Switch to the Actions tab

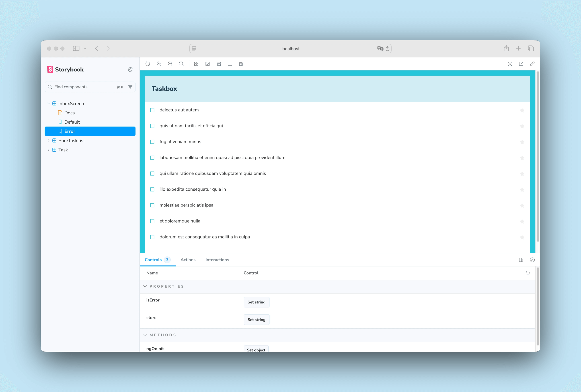(x=188, y=260)
